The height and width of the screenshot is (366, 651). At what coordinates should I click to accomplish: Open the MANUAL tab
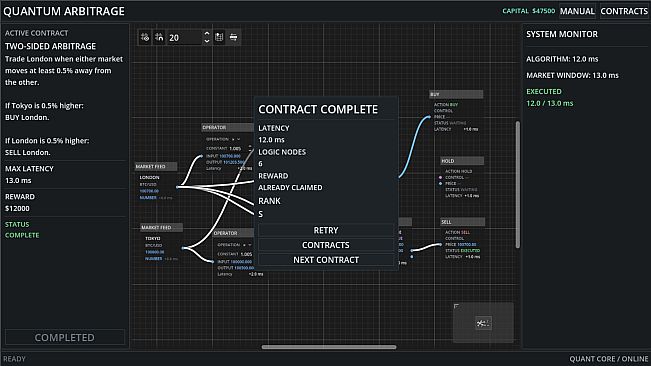(577, 11)
